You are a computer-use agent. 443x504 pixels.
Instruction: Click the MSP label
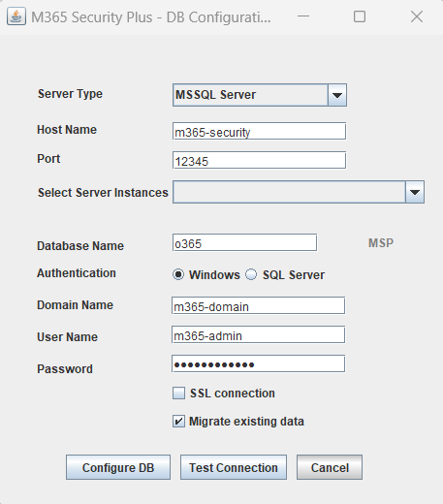coord(381,243)
